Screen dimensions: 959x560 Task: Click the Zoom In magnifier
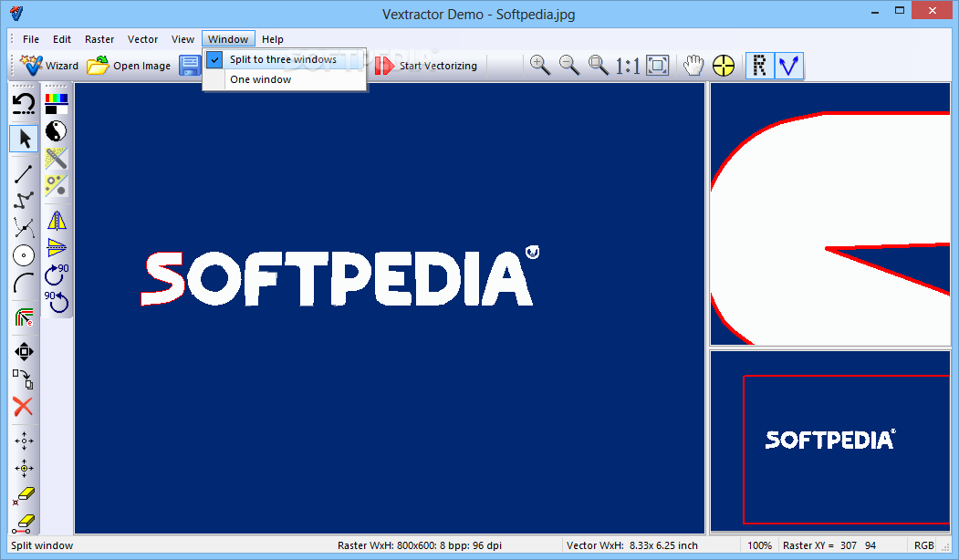[x=539, y=66]
